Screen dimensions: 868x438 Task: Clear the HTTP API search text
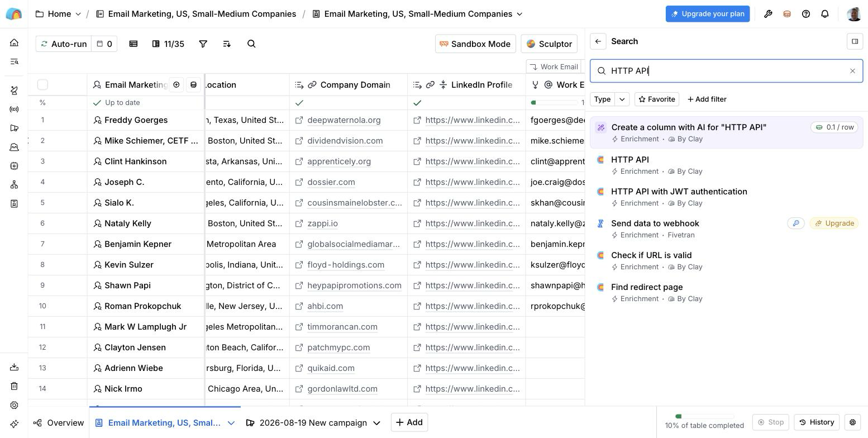coord(852,71)
